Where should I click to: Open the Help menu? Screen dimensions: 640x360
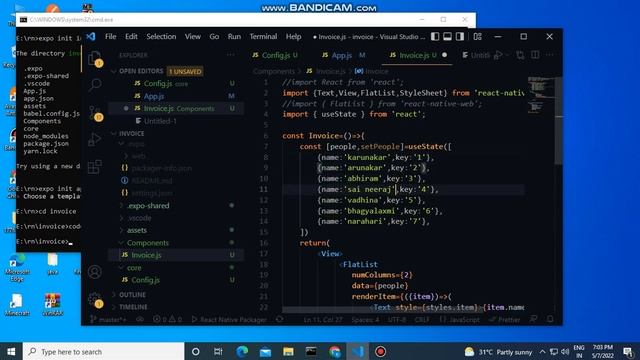click(x=293, y=37)
